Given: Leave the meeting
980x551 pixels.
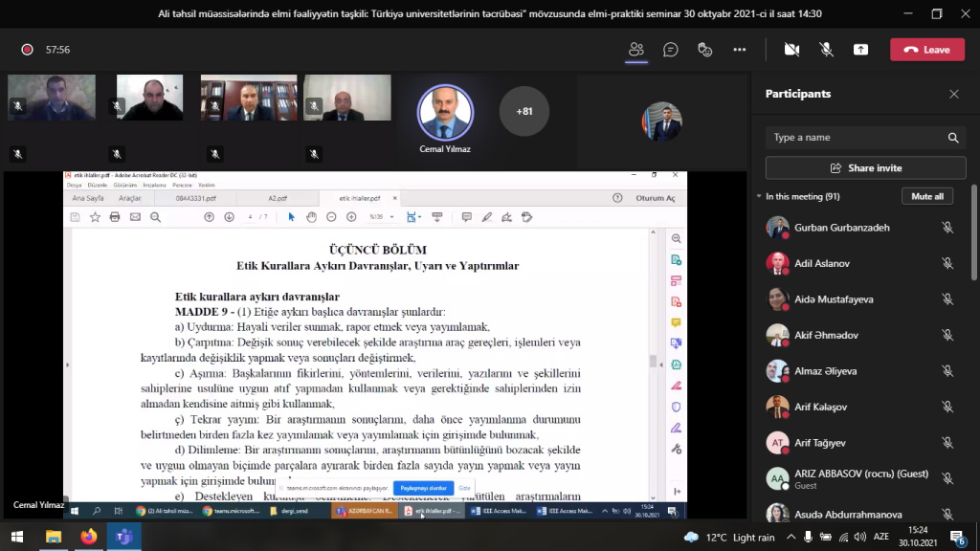Looking at the screenshot, I should click(926, 50).
